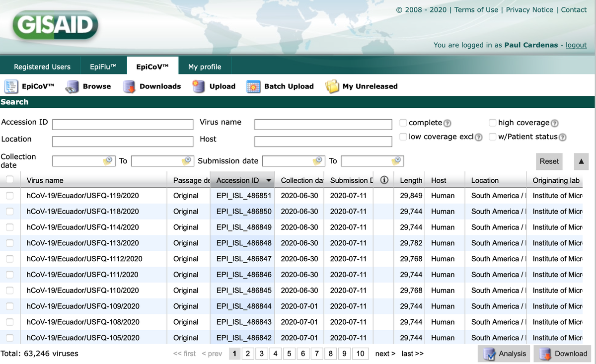This screenshot has height=364, width=596.
Task: Switch to Registered Users tab
Action: [x=42, y=67]
